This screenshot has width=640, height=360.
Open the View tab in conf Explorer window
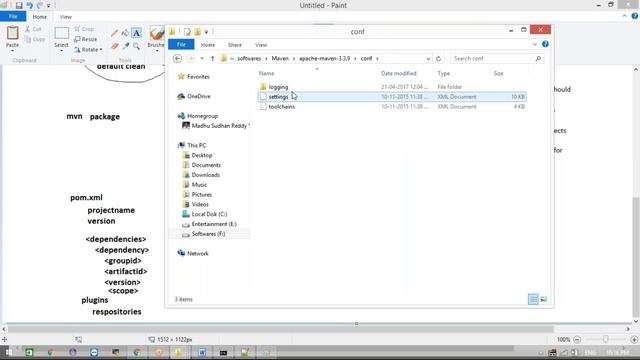click(261, 45)
